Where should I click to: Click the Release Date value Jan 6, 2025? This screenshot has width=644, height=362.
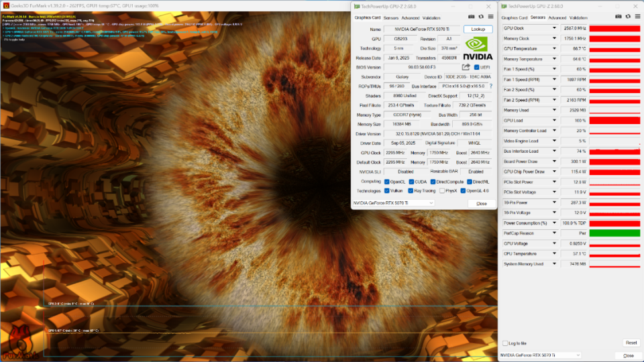coord(398,58)
